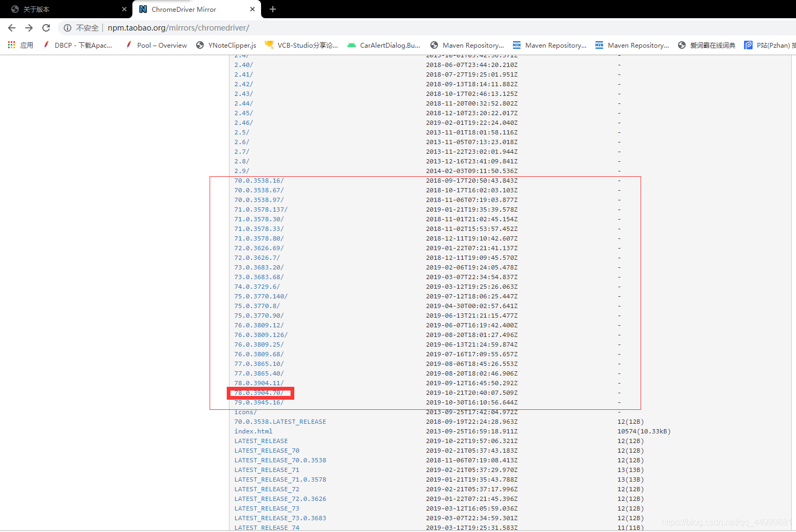Open the first Maven Repository bookmark

tap(467, 45)
